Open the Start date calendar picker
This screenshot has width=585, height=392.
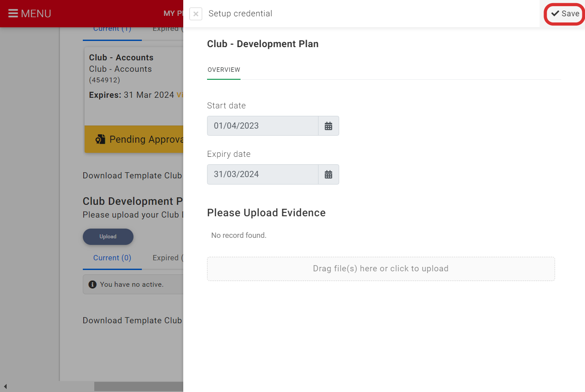(x=329, y=126)
